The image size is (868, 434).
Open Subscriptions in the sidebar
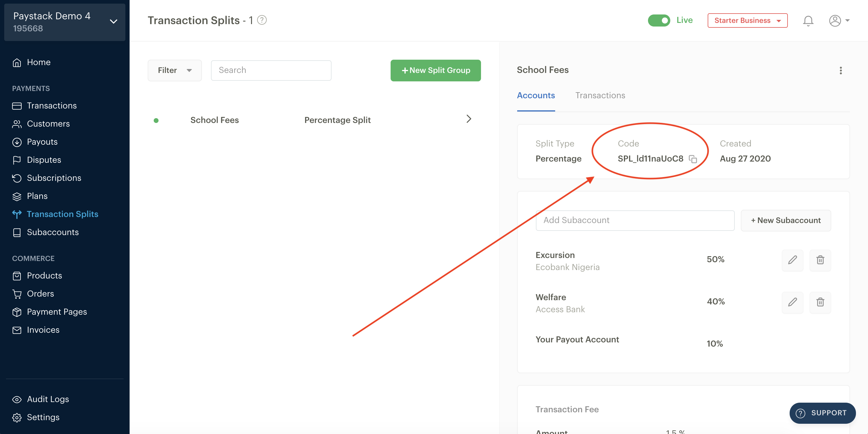[x=47, y=178]
